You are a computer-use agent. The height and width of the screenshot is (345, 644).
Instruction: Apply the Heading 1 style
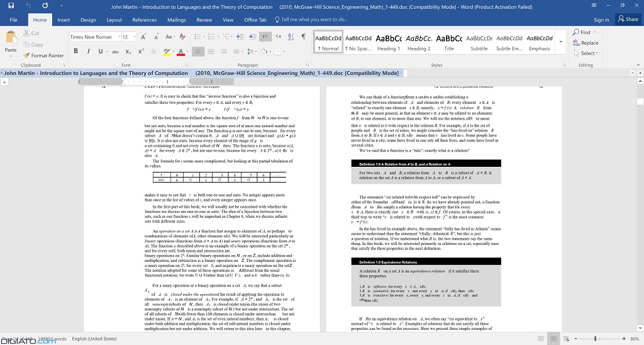coord(388,42)
